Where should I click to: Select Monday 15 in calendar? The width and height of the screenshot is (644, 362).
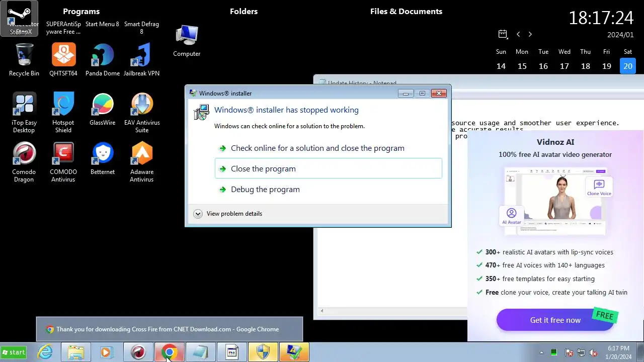tap(522, 66)
